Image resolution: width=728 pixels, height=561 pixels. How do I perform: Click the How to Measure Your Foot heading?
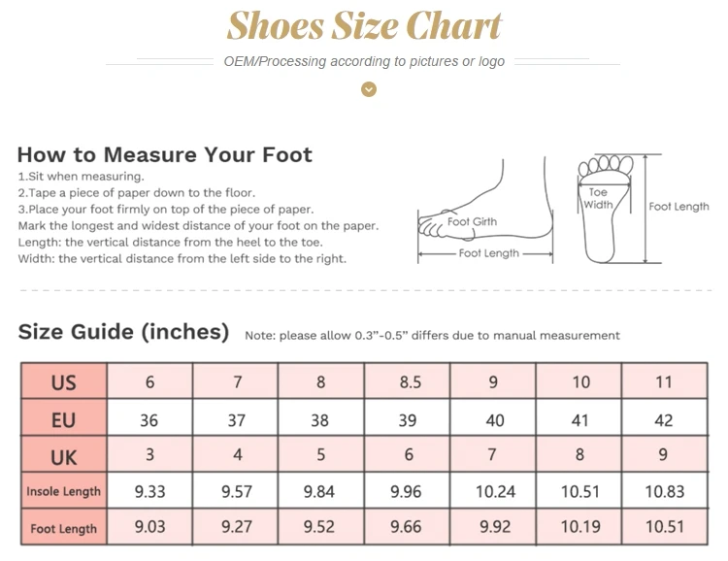165,154
